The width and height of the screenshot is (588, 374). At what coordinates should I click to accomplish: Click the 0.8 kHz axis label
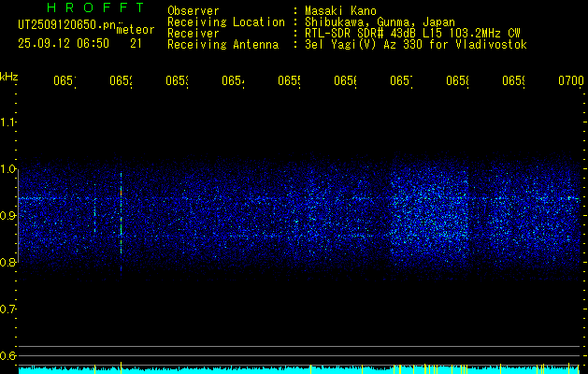(x=8, y=262)
